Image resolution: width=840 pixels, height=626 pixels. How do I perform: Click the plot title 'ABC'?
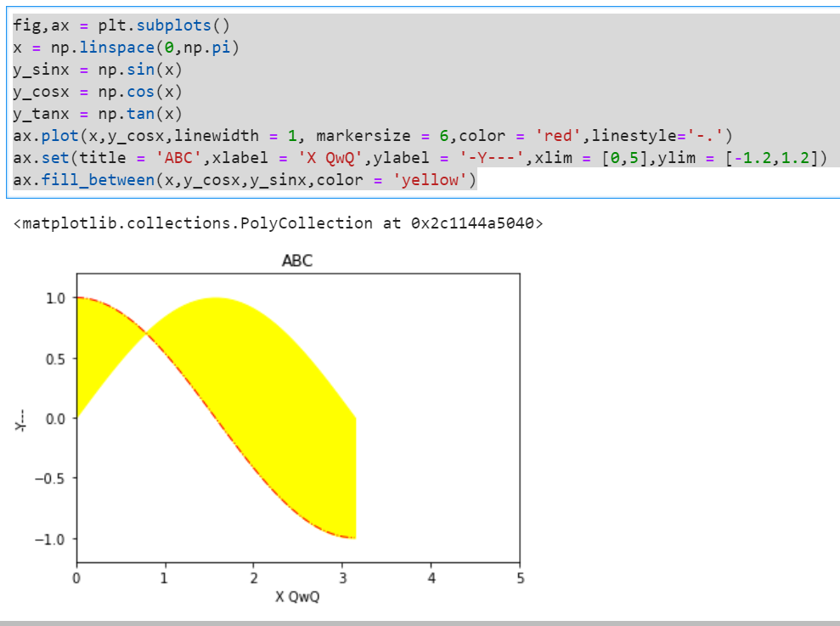tap(297, 261)
